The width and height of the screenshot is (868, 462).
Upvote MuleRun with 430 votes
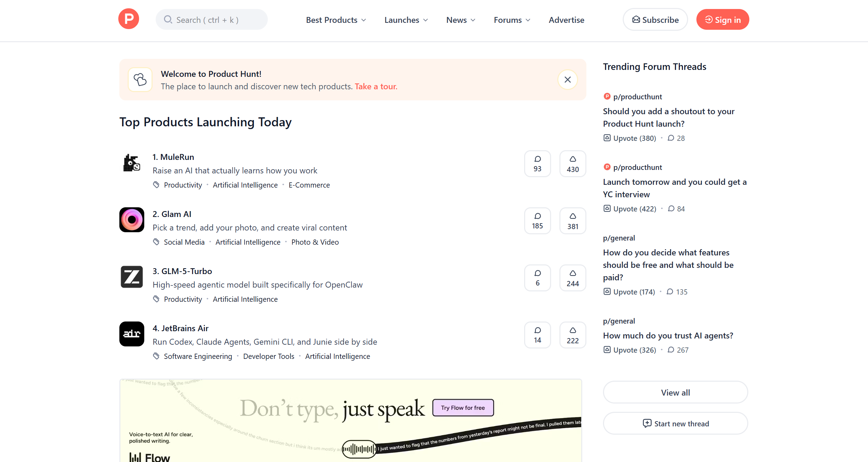[573, 164]
